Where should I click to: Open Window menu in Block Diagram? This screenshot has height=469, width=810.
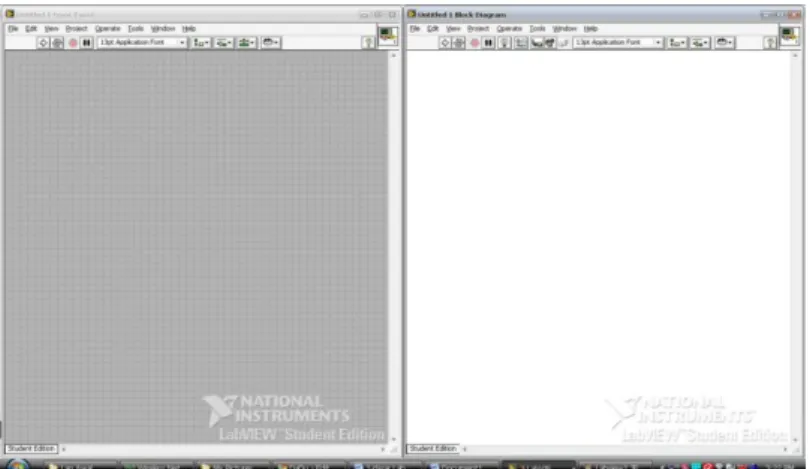565,28
